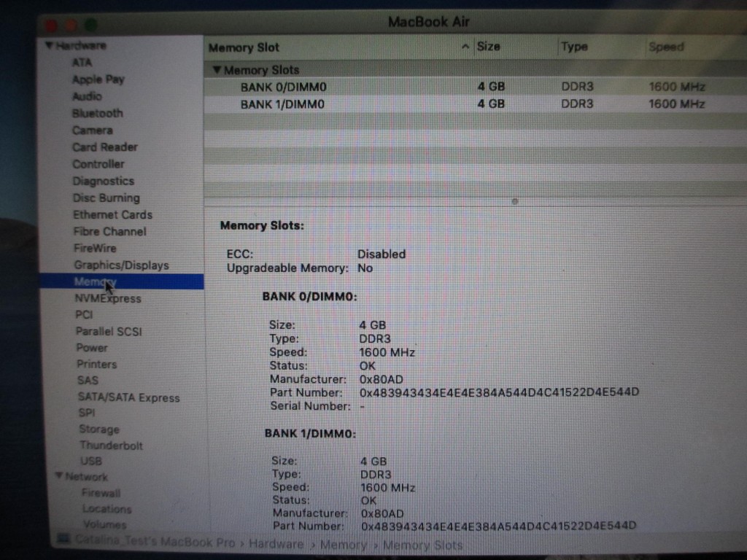
Task: Click Memory in the bottom path bar
Action: coord(343,545)
